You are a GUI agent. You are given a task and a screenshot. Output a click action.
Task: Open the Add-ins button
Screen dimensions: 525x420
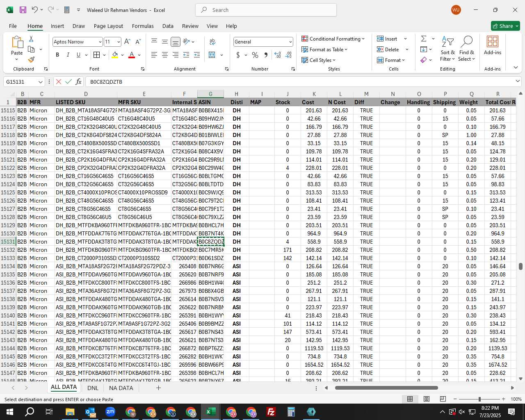[x=493, y=45]
